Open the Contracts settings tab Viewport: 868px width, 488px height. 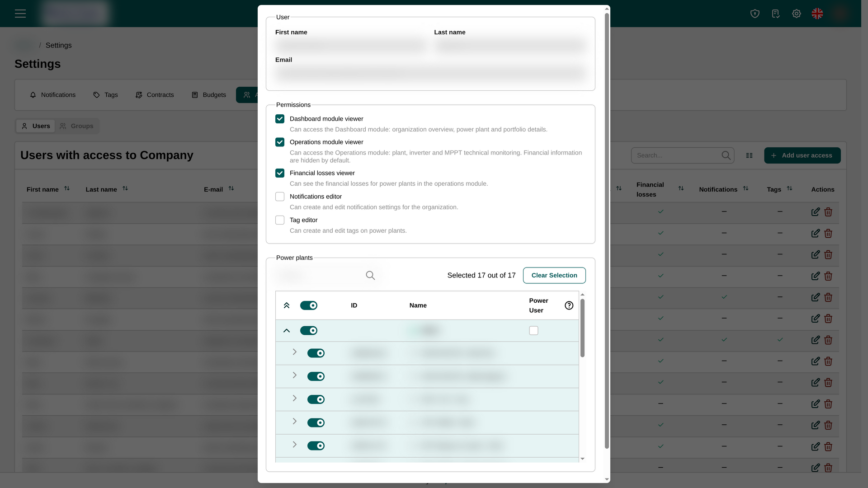155,95
